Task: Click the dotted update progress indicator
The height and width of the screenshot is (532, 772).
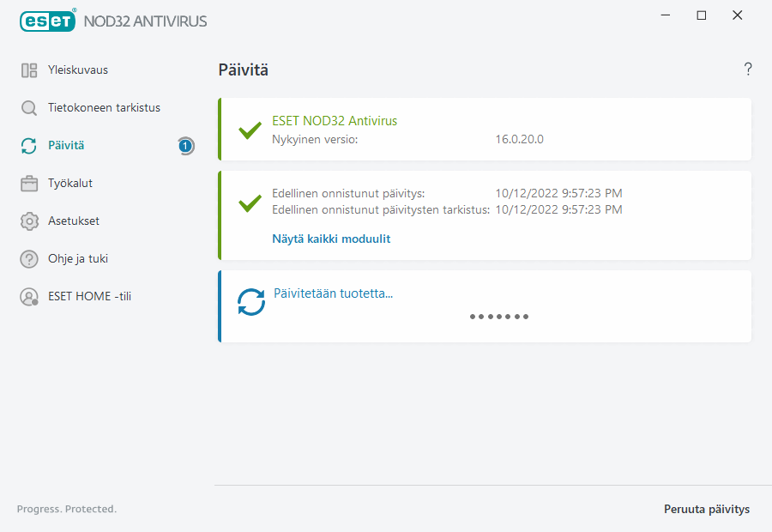Action: click(x=498, y=317)
